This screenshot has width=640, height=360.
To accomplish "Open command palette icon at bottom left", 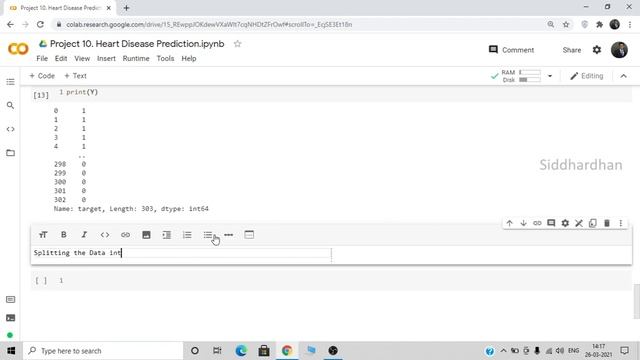I will [11, 300].
